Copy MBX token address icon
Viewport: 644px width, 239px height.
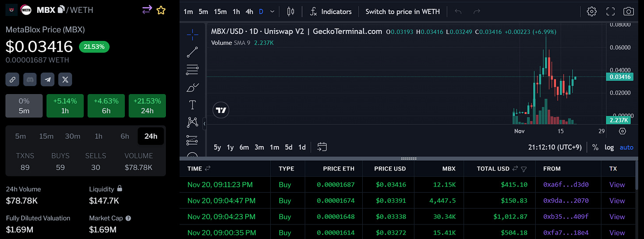coord(61,9)
